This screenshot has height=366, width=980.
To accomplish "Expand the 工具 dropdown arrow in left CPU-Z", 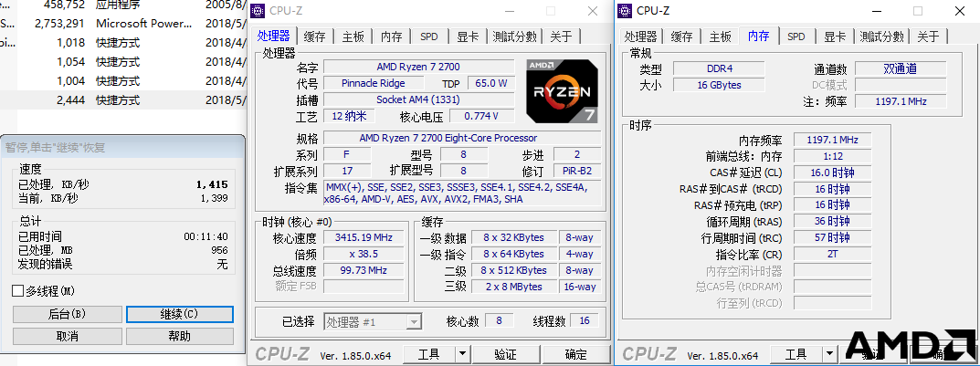I will coord(462,355).
